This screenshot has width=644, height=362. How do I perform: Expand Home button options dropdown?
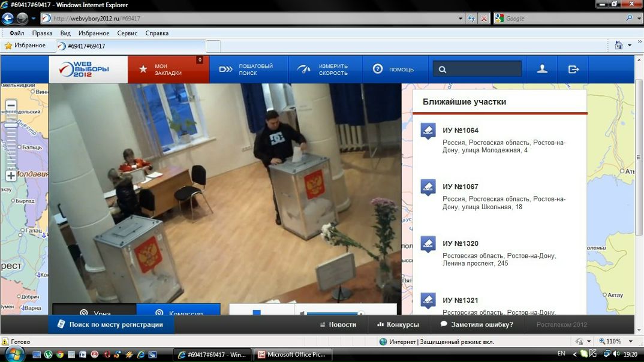tap(630, 46)
